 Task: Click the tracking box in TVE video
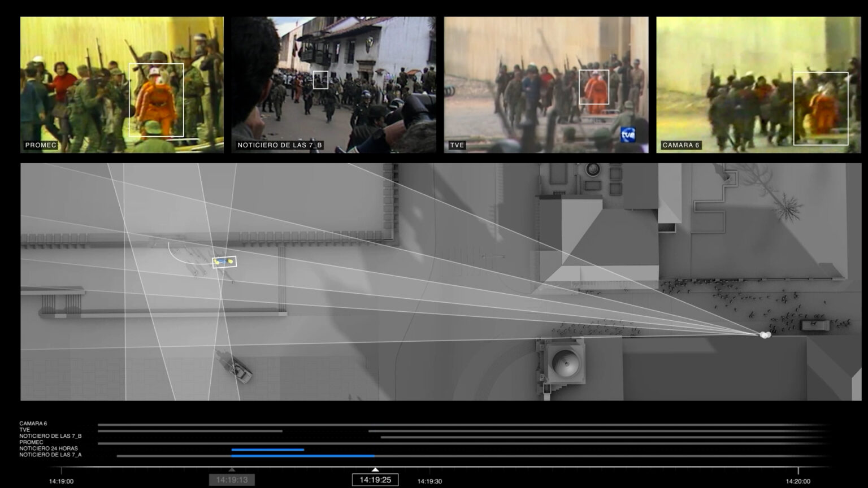594,87
